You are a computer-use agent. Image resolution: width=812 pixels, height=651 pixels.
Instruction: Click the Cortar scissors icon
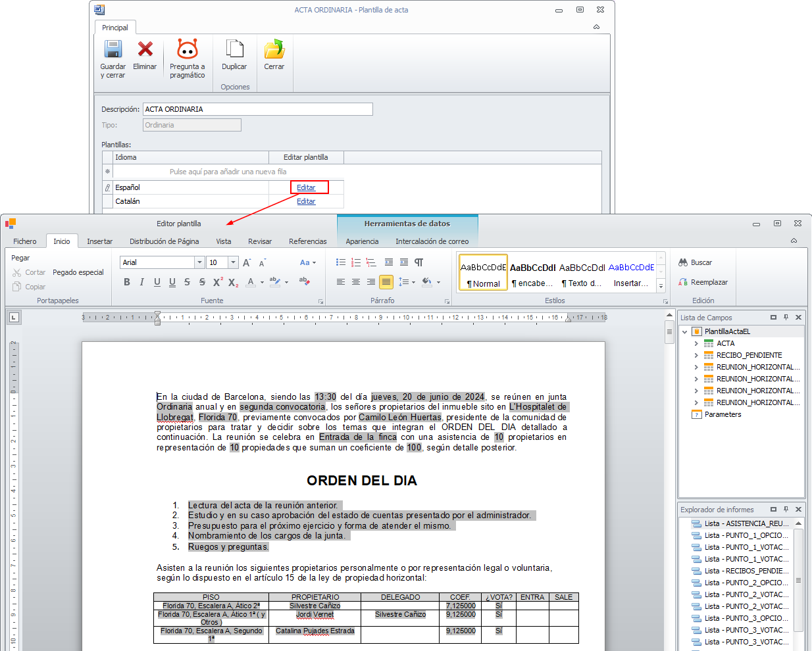(17, 272)
